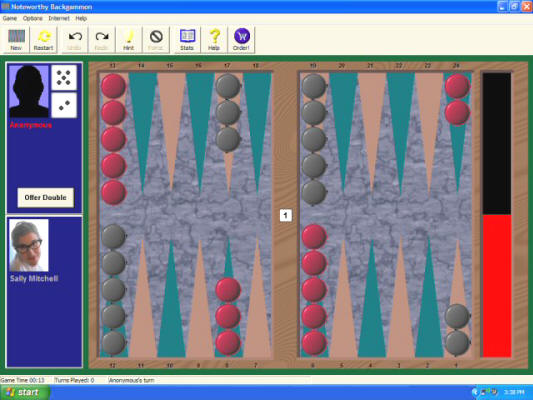Open the Help menu in the menu bar
The width and height of the screenshot is (533, 400).
tap(81, 18)
